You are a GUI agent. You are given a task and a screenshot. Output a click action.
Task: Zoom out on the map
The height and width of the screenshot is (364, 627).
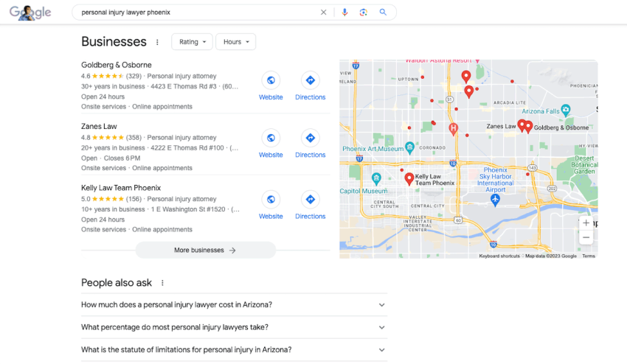[x=586, y=238]
